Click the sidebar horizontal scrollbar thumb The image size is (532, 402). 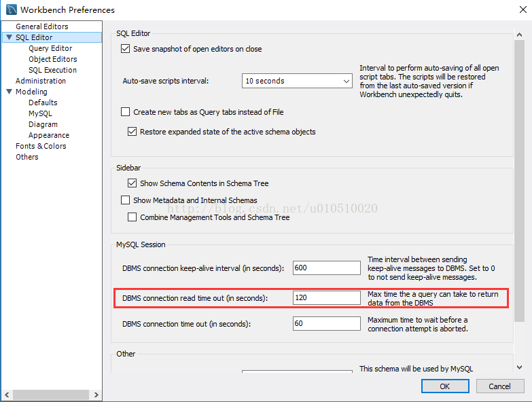click(x=51, y=395)
